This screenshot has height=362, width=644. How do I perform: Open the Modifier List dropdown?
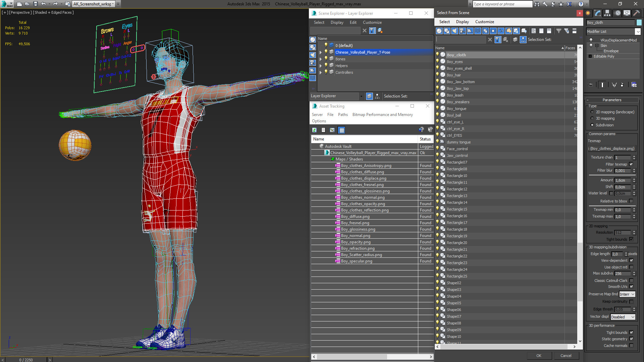(x=638, y=32)
